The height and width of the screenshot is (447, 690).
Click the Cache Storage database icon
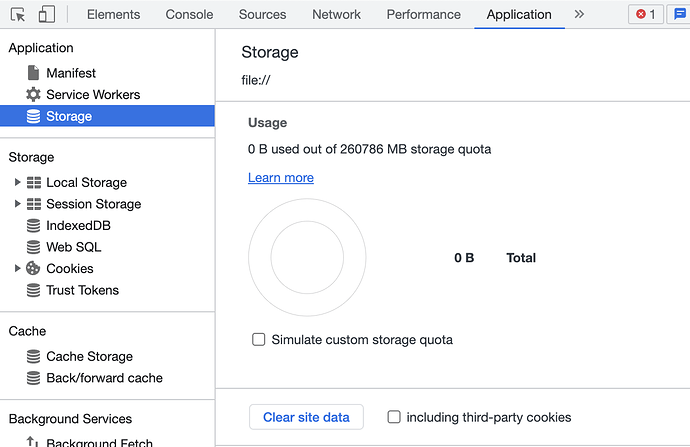tap(33, 356)
